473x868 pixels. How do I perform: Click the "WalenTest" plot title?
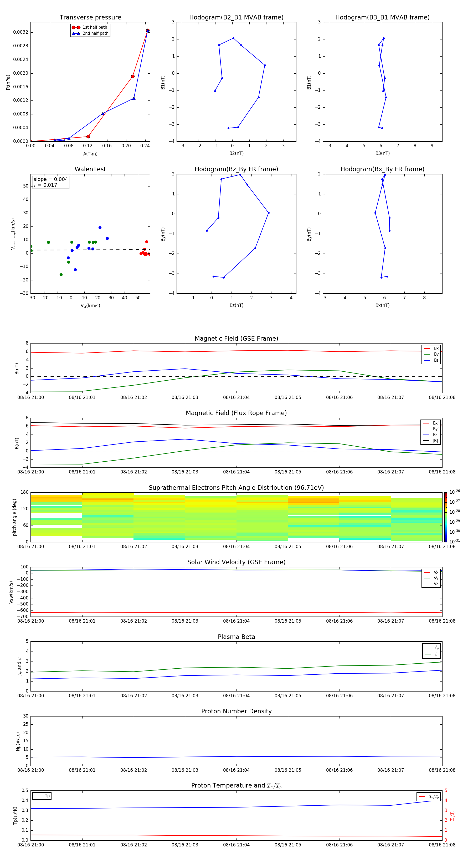coord(90,169)
